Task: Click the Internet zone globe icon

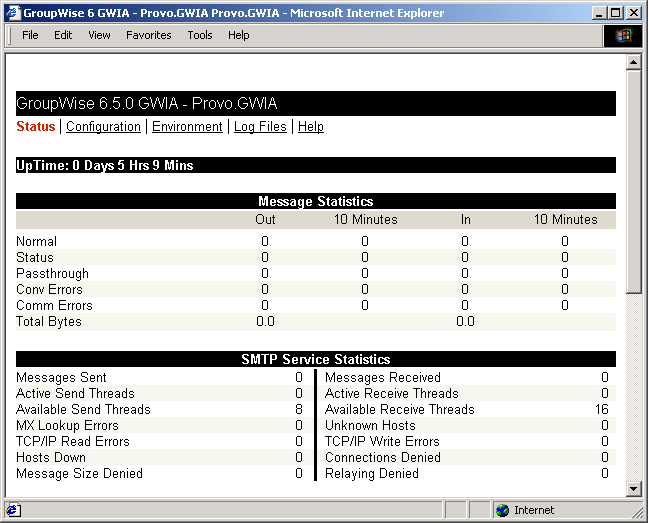Action: coord(503,511)
